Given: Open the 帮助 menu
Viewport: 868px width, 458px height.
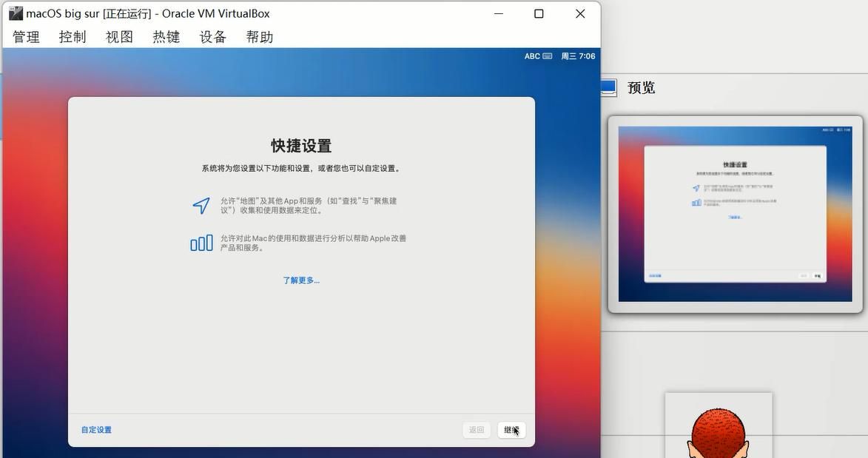Looking at the screenshot, I should (259, 37).
